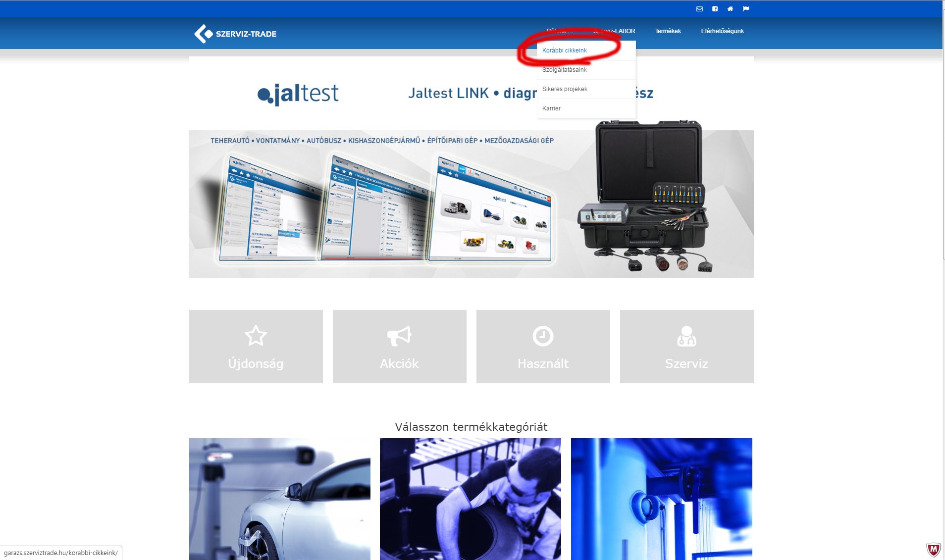
Task: Click the flag icon in top bar
Action: coord(746,9)
